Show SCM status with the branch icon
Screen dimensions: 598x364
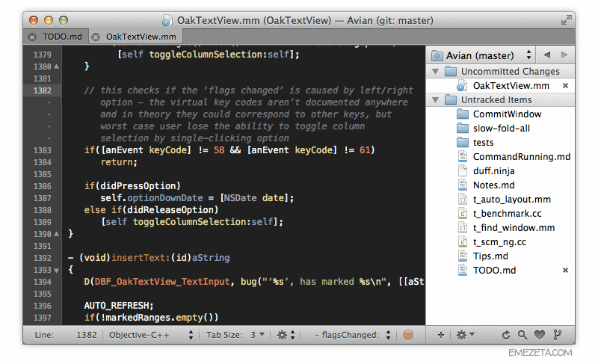click(557, 335)
